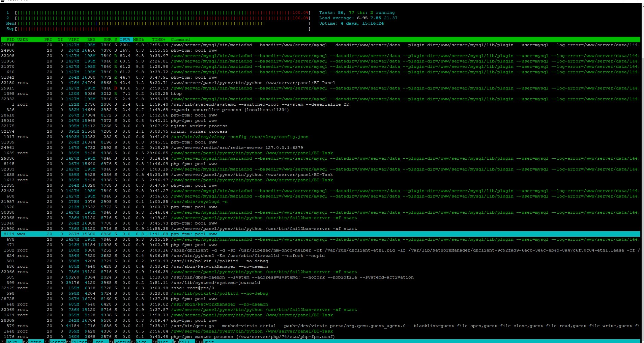Select php-fpm row with PID 31842
The image size is (644, 343).
tap(320, 77)
